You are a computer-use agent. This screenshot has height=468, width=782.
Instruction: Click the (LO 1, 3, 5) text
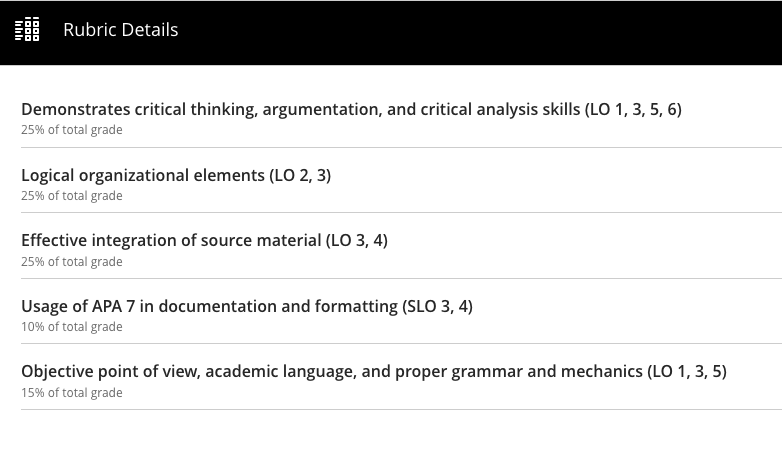point(687,371)
